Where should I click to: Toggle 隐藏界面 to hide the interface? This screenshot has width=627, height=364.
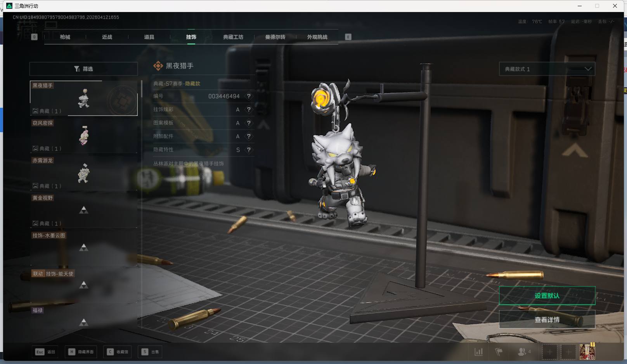pyautogui.click(x=81, y=352)
